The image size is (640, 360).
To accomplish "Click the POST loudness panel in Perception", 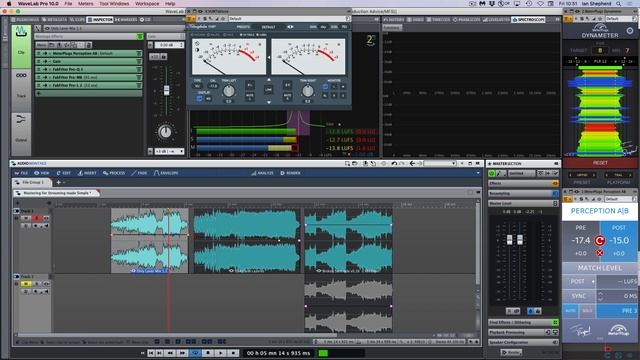I will click(619, 241).
